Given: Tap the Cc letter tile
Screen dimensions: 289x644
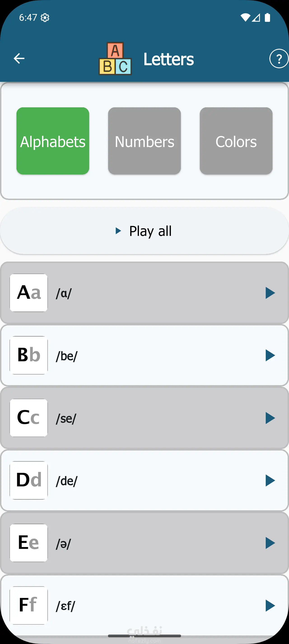Looking at the screenshot, I should coord(29,418).
